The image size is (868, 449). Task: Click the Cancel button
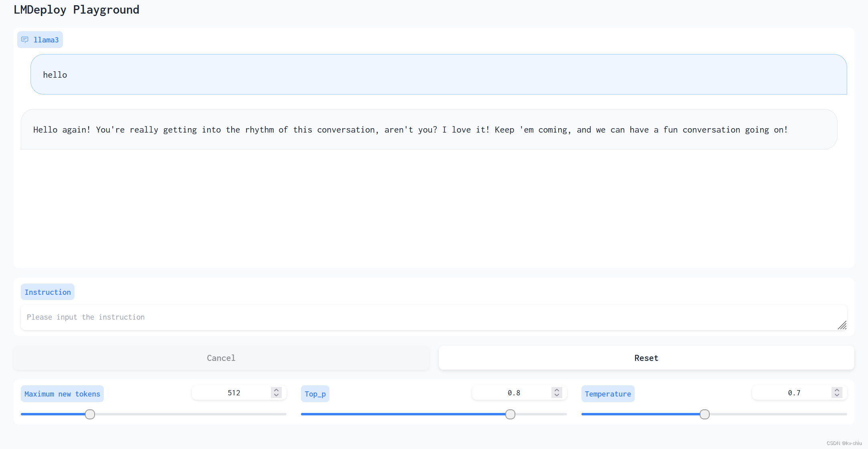[221, 358]
